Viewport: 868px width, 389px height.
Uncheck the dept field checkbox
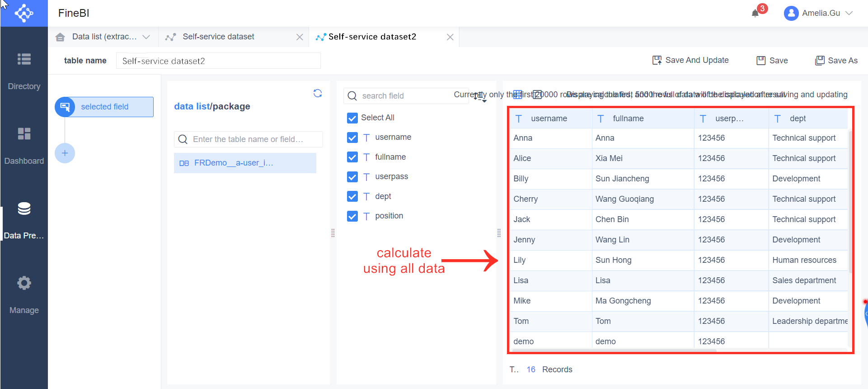[352, 196]
